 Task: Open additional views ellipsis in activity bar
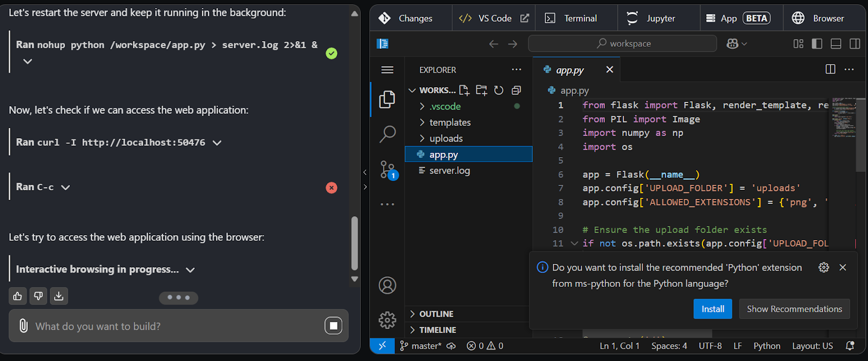[x=387, y=204]
